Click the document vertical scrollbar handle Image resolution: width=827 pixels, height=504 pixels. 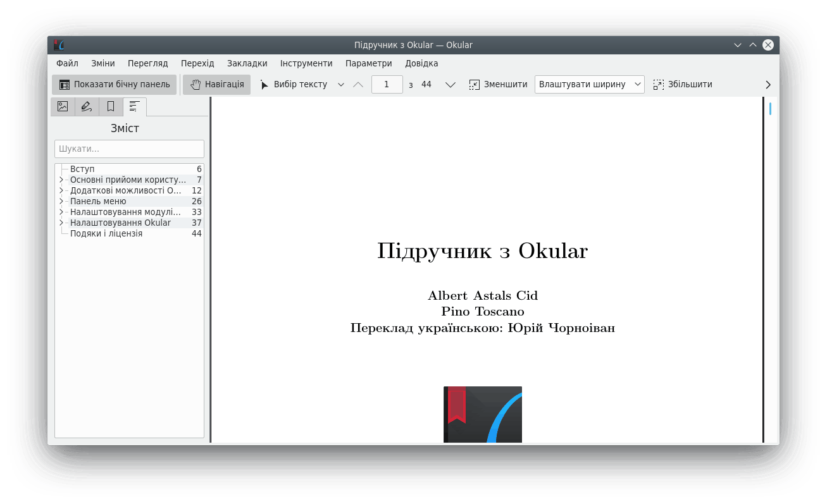click(770, 109)
